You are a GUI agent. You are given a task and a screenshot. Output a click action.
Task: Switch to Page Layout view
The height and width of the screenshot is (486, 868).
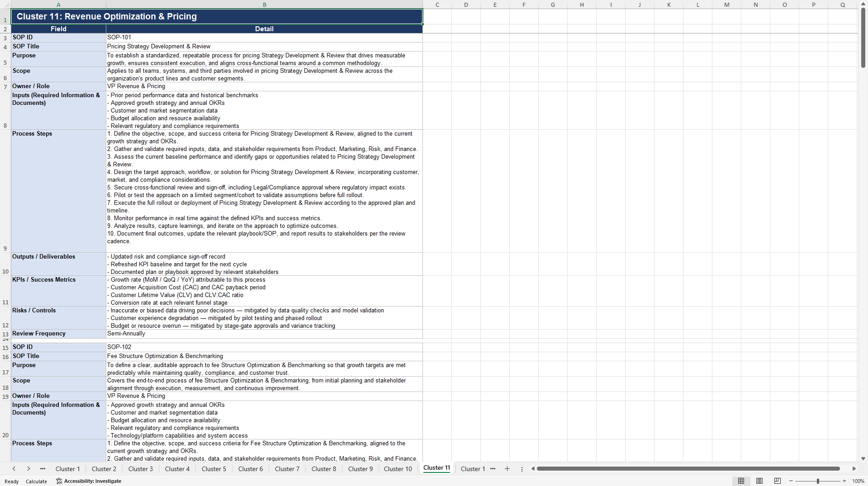coord(759,481)
